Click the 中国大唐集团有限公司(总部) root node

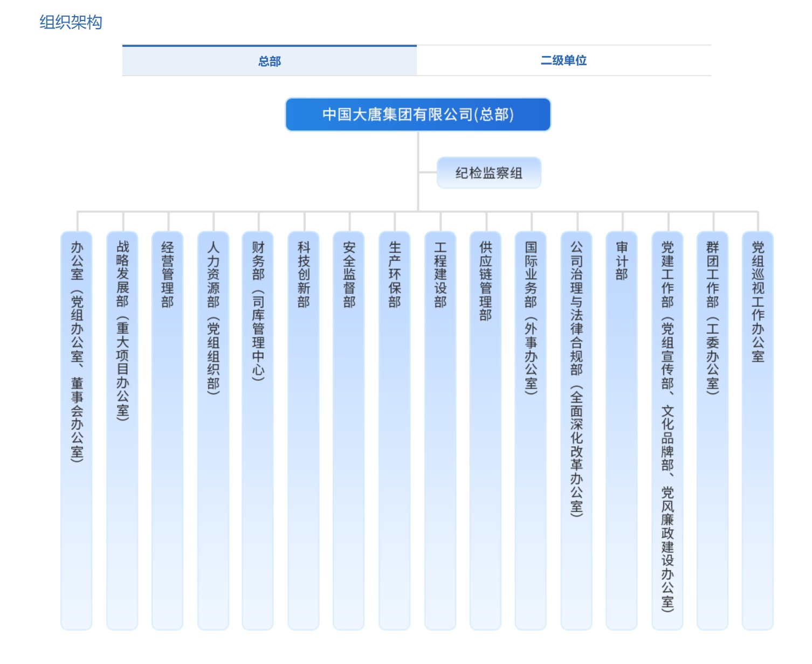[x=418, y=114]
